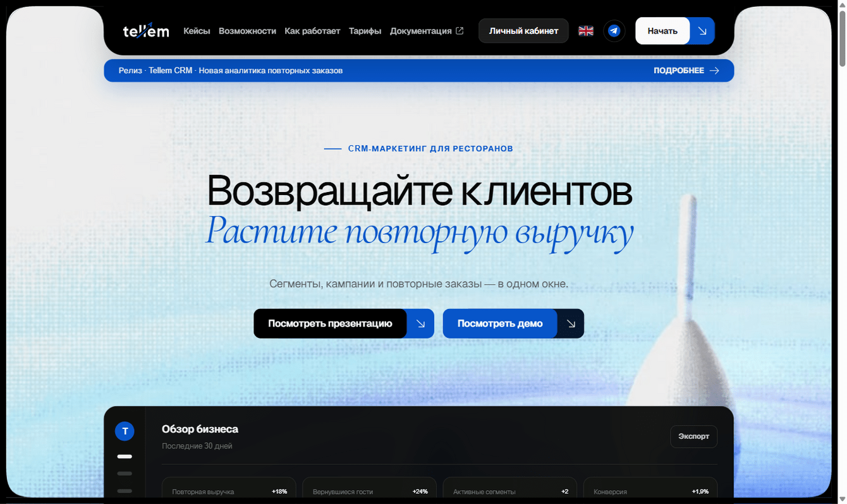Click ПОДРОБНЕЕ in the release banner
847x504 pixels.
(679, 71)
